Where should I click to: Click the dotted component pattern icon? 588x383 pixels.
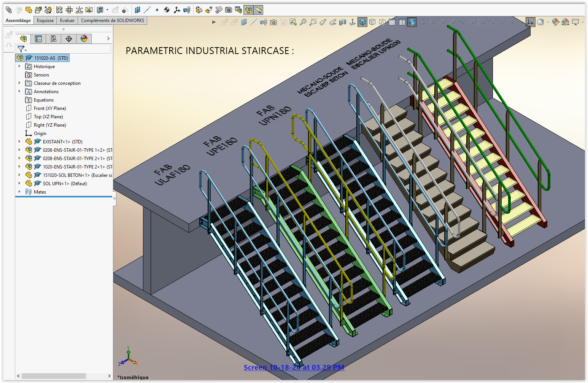(79, 10)
